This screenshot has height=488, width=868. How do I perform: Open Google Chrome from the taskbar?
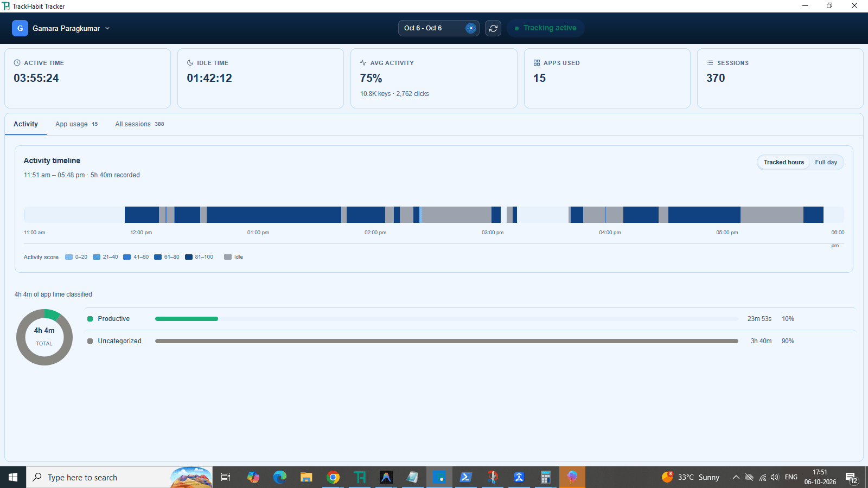[x=333, y=477]
